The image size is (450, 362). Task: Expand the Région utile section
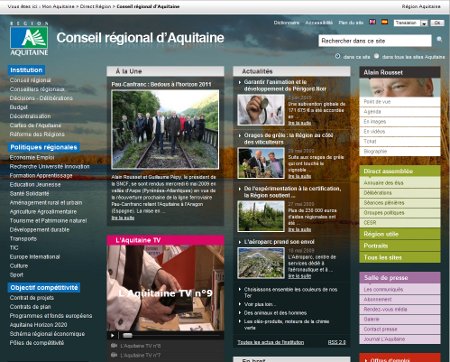[400, 234]
